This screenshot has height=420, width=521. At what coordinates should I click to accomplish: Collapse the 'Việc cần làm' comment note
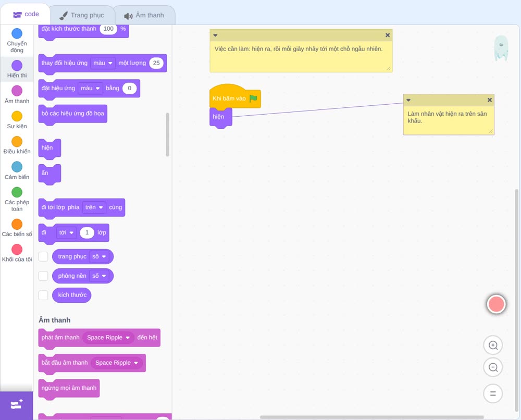pos(215,35)
